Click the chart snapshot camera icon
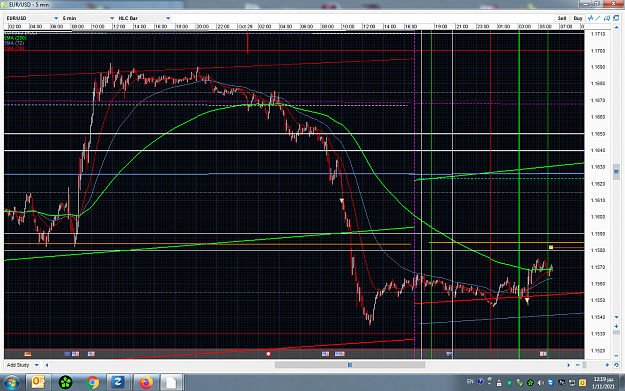The image size is (625, 391). (607, 18)
